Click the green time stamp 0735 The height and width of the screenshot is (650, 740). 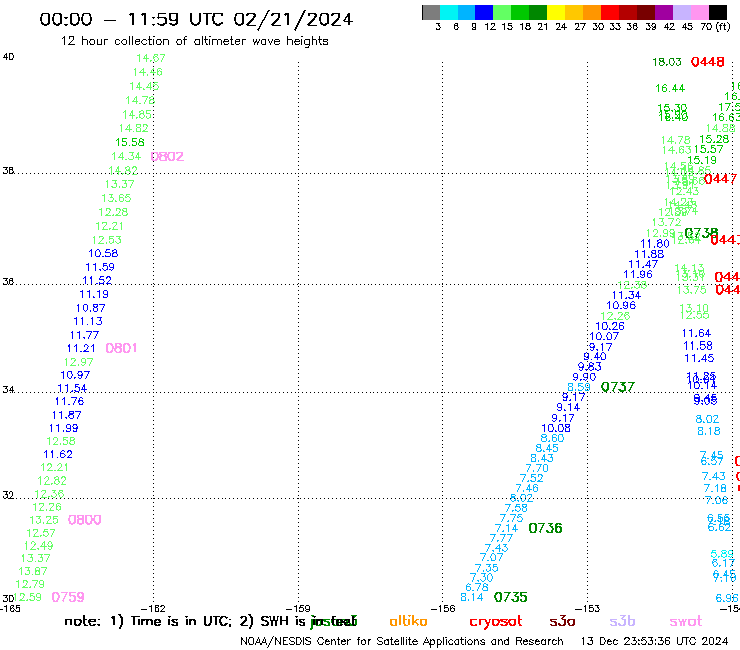511,598
